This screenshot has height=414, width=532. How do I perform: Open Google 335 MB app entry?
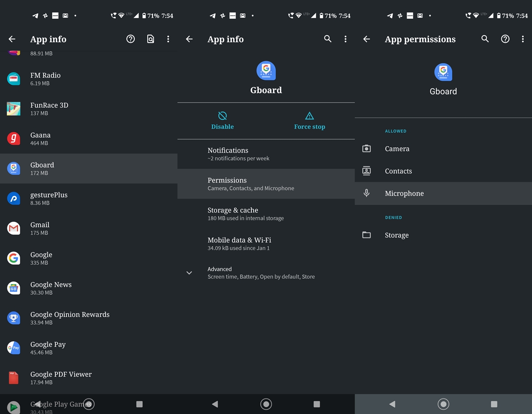(89, 258)
